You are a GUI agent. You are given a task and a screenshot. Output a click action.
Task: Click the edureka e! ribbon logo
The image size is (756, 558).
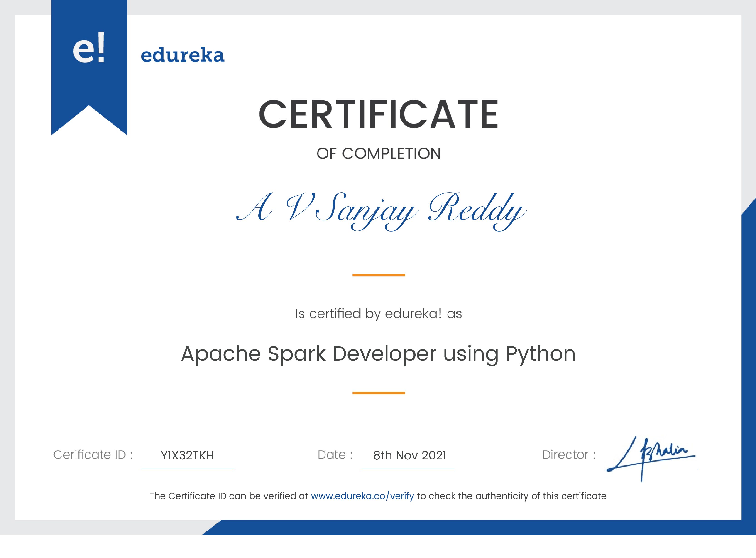89,68
